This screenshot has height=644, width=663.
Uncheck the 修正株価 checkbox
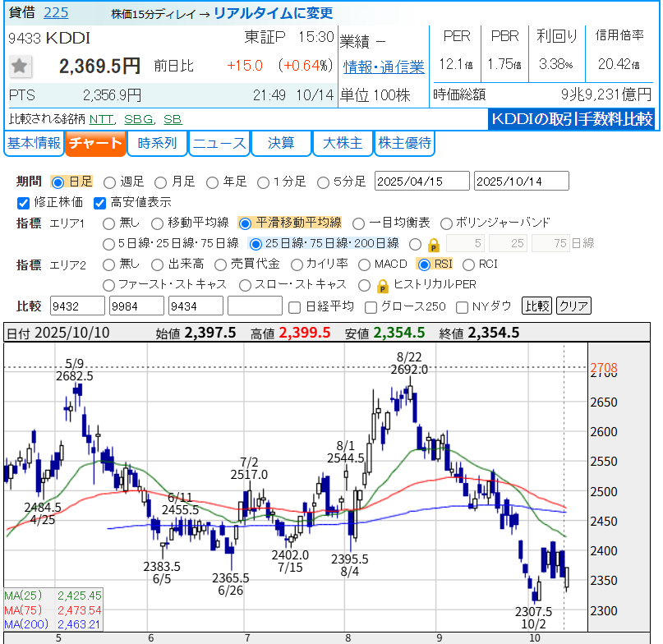coord(23,202)
